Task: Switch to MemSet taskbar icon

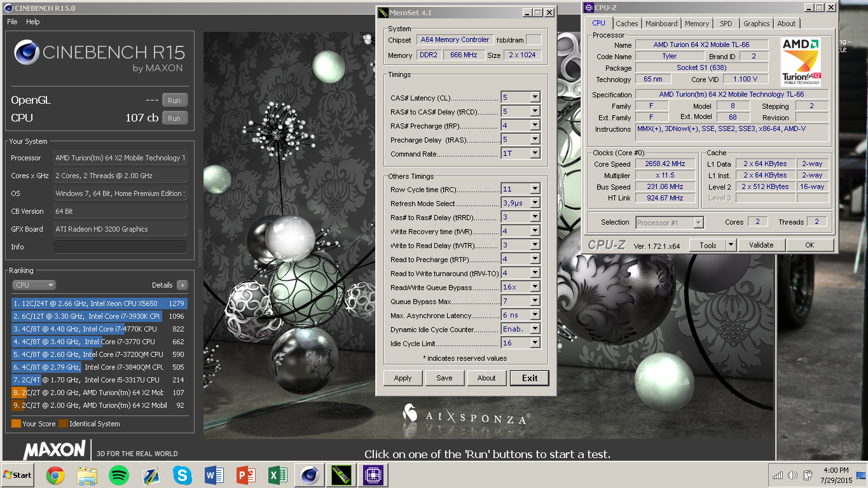Action: (341, 475)
